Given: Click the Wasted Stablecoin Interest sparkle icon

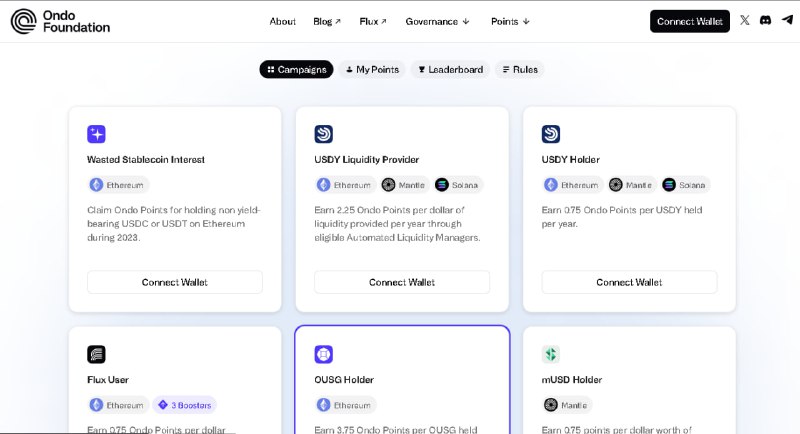Looking at the screenshot, I should 96,134.
